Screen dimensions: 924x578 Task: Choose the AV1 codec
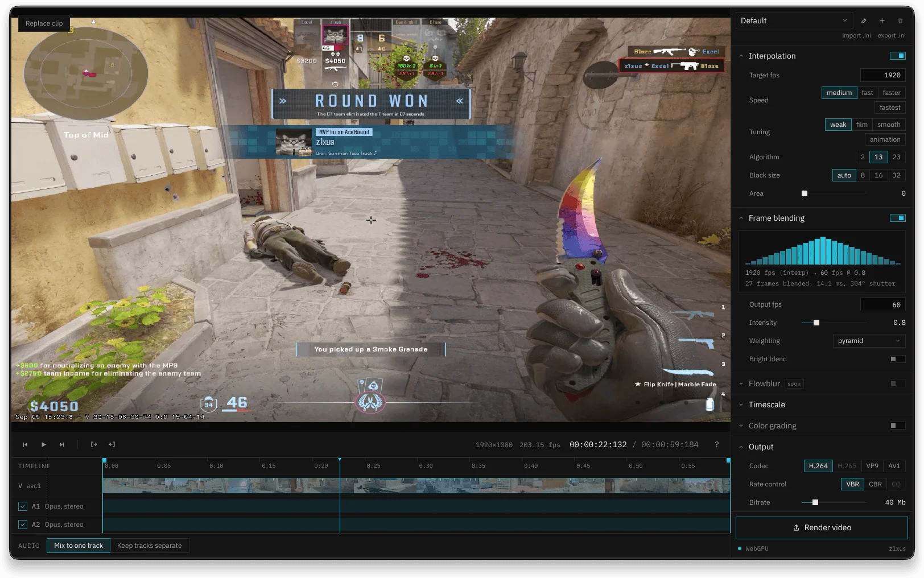894,466
